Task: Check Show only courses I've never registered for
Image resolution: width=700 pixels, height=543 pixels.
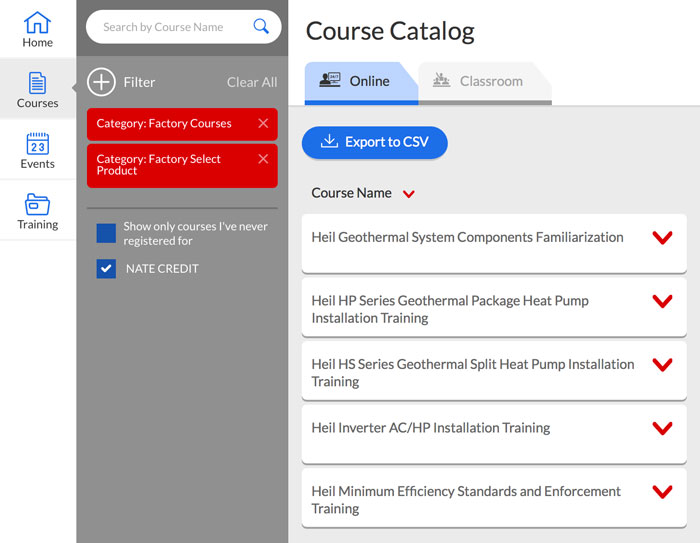Action: tap(106, 233)
